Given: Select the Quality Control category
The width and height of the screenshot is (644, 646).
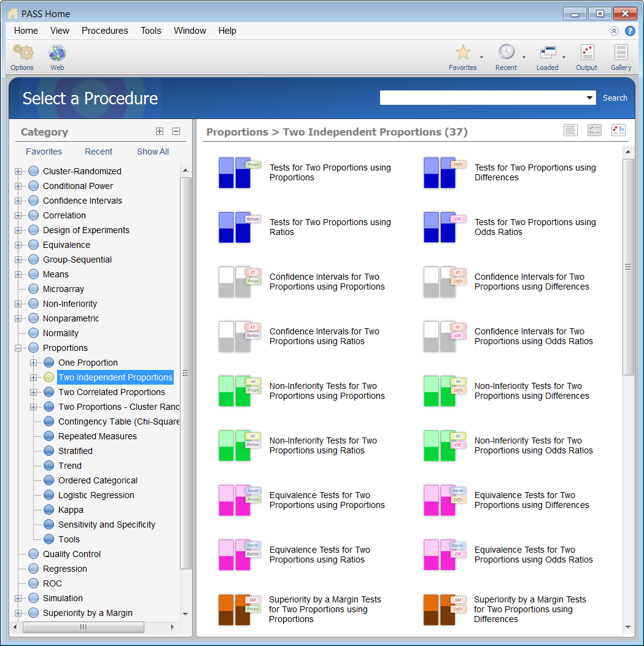Looking at the screenshot, I should pos(72,554).
